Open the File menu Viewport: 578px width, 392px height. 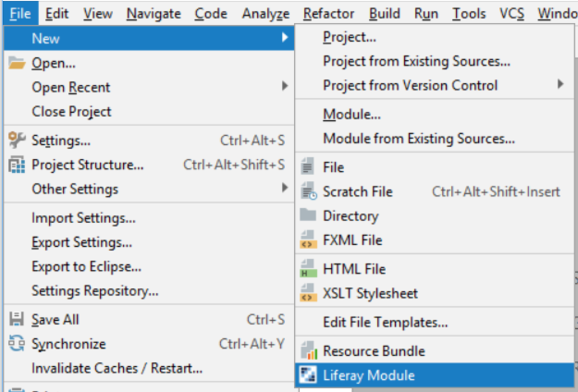[20, 14]
